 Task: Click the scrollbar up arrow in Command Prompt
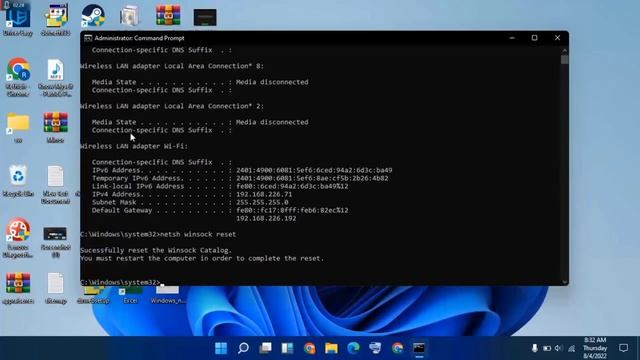564,50
